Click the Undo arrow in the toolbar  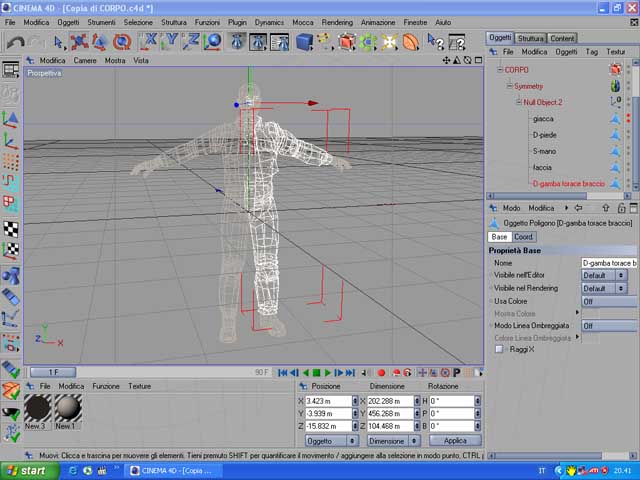(x=16, y=42)
